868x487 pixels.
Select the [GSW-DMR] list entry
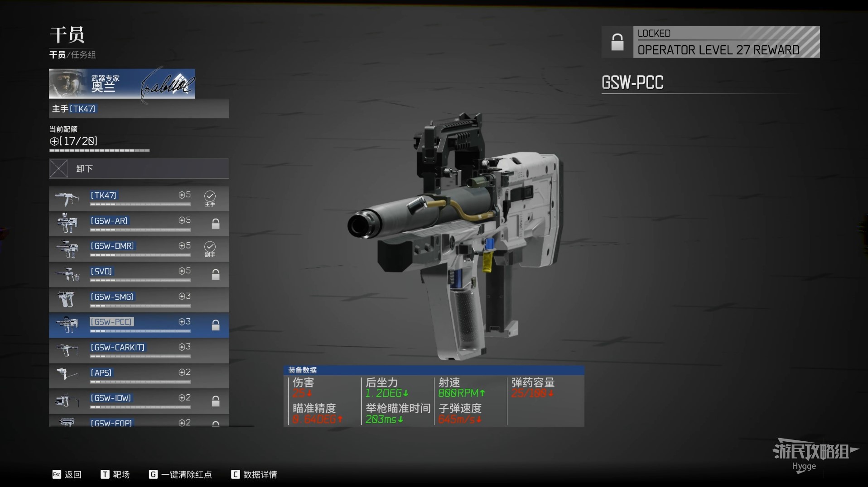click(139, 249)
